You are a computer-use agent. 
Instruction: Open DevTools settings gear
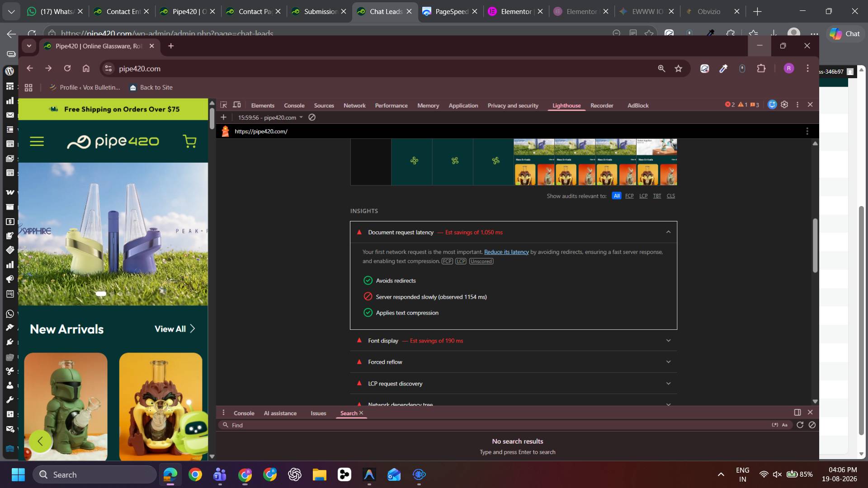tap(784, 104)
